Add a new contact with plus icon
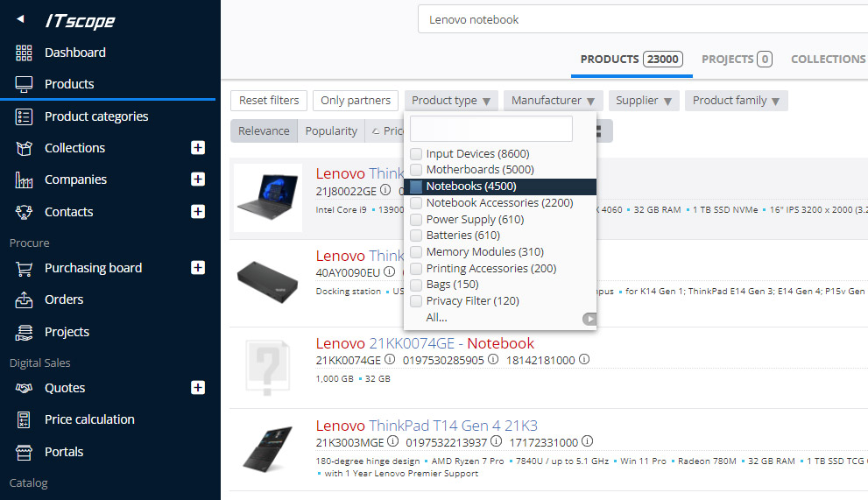 [x=198, y=212]
